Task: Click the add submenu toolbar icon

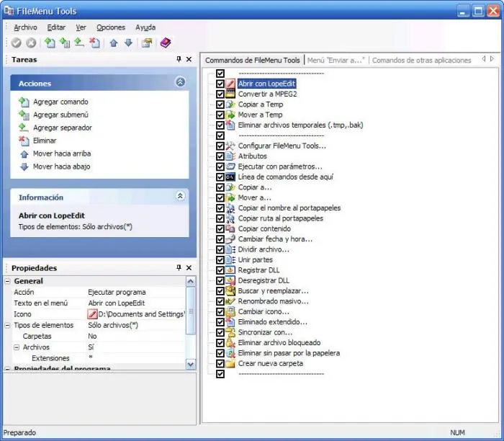Action: tap(65, 43)
